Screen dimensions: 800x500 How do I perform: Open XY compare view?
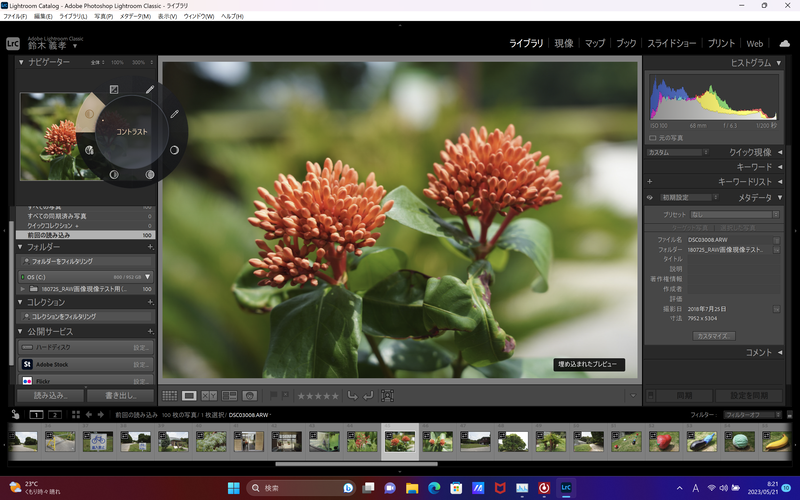click(x=209, y=395)
